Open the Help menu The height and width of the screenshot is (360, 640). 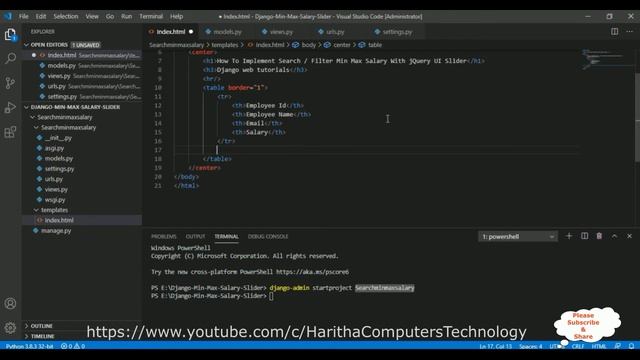176,16
